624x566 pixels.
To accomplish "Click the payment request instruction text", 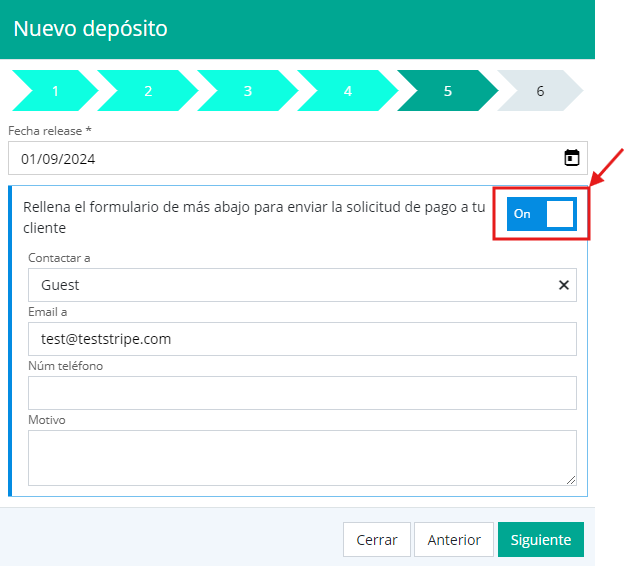I will tap(254, 217).
